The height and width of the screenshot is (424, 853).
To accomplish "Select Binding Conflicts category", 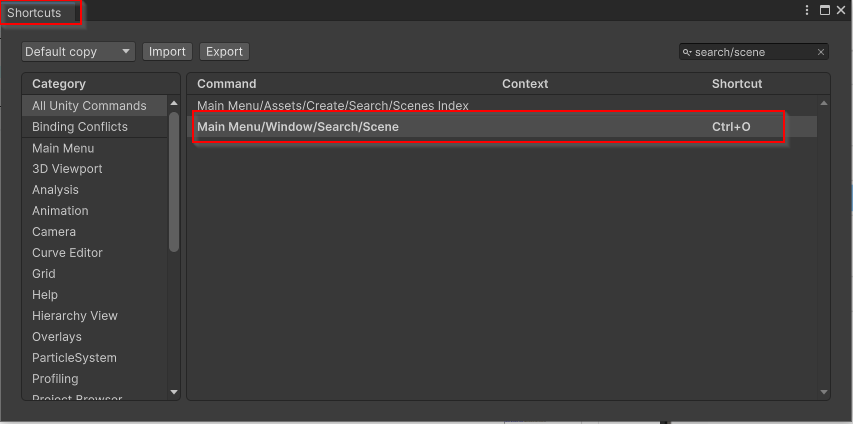I will [80, 127].
